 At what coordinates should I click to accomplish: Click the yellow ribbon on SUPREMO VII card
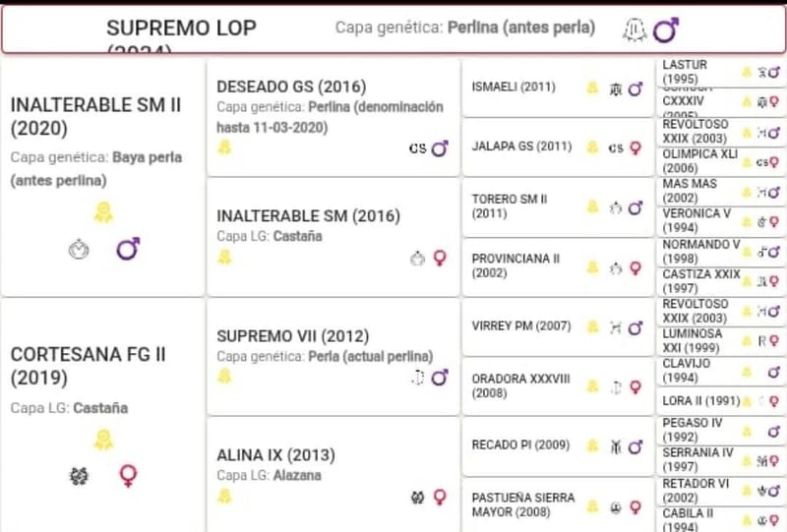point(224,377)
